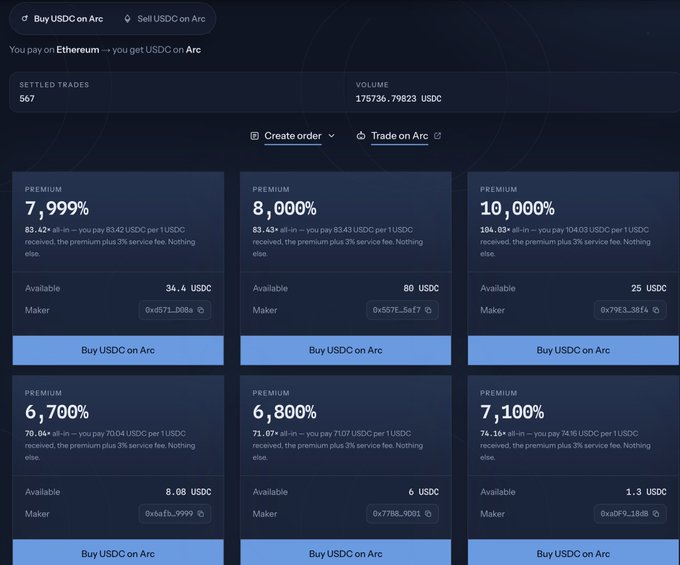Switch to Sell USDC on Arc tab

pyautogui.click(x=165, y=19)
